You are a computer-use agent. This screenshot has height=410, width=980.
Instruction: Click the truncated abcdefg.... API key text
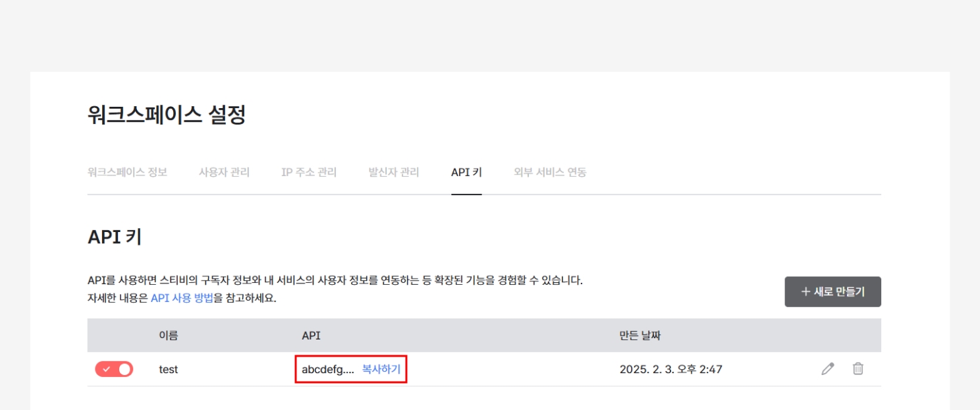[327, 369]
